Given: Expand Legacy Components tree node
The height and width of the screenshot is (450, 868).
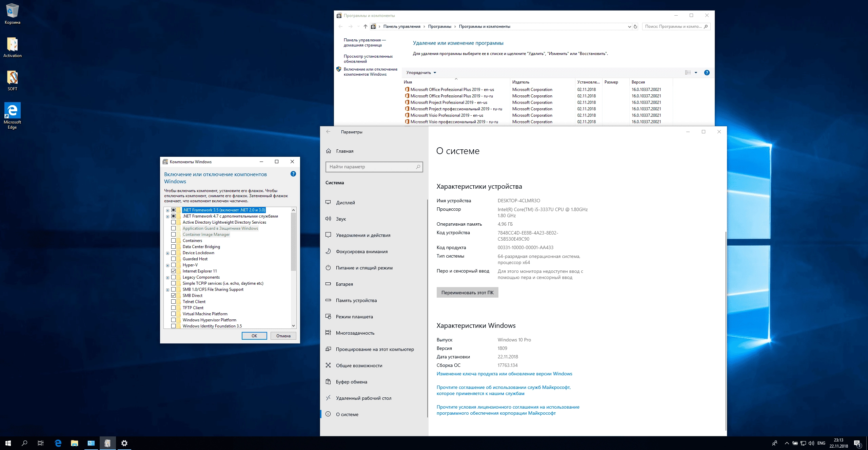Looking at the screenshot, I should [x=167, y=278].
